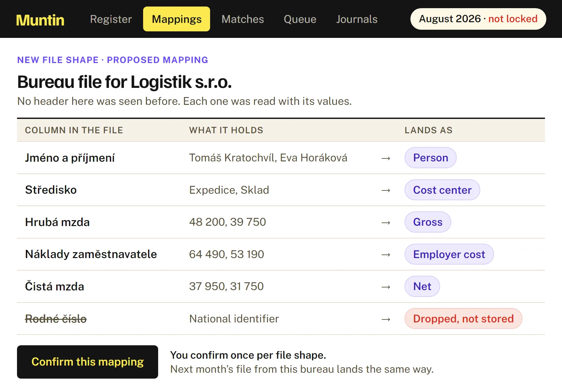
Task: Click the Dropped, not stored chip
Action: pyautogui.click(x=463, y=318)
